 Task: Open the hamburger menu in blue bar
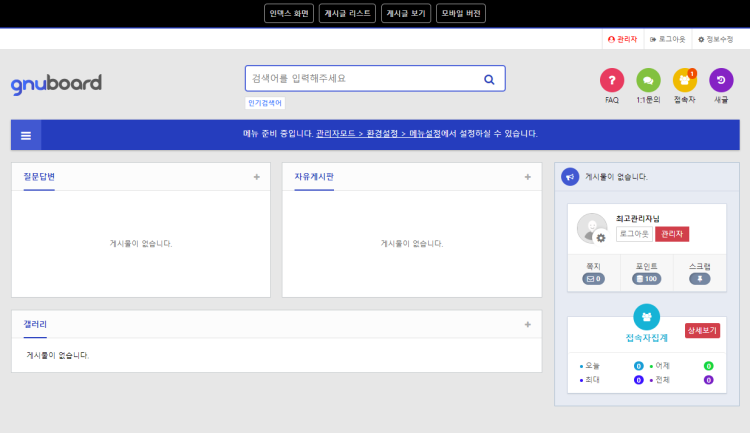[26, 135]
